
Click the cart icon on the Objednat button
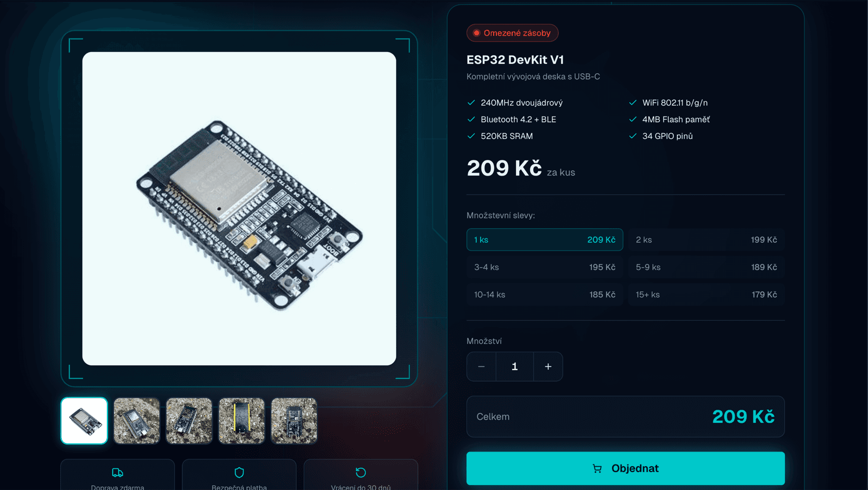[x=597, y=468]
